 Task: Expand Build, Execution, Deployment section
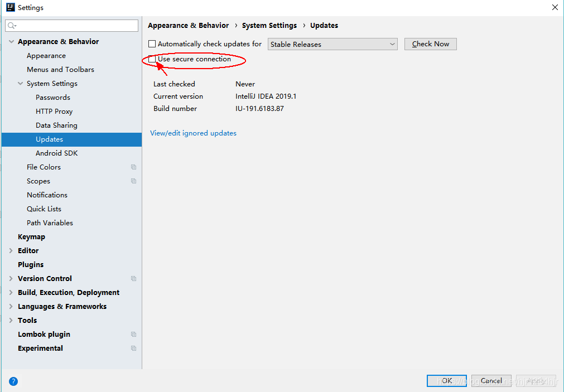click(x=11, y=293)
